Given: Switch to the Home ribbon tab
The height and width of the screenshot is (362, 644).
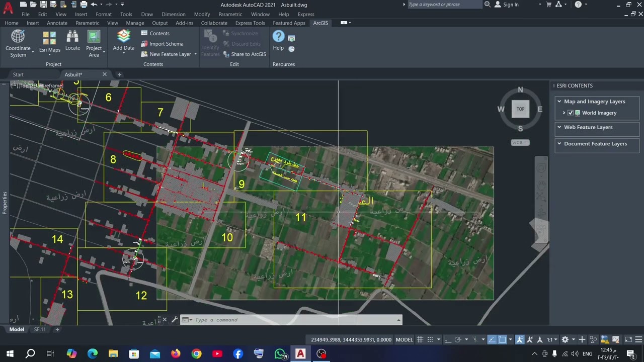Looking at the screenshot, I should 12,23.
